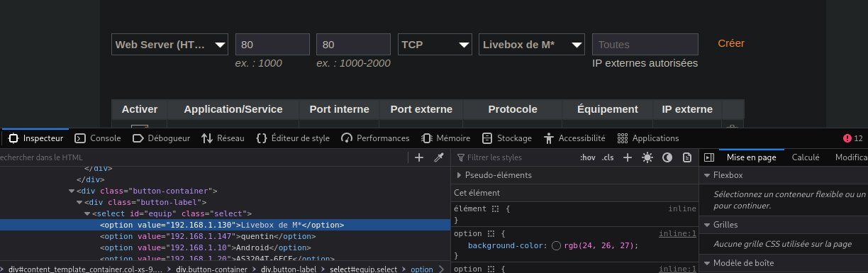
Task: Select the eyedropper color picker icon
Action: point(439,157)
